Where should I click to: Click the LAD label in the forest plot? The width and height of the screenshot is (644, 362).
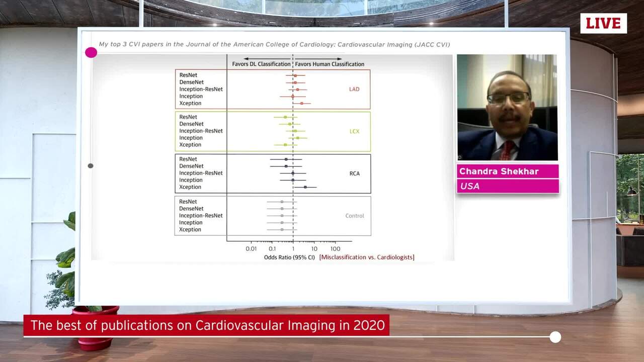(x=354, y=89)
